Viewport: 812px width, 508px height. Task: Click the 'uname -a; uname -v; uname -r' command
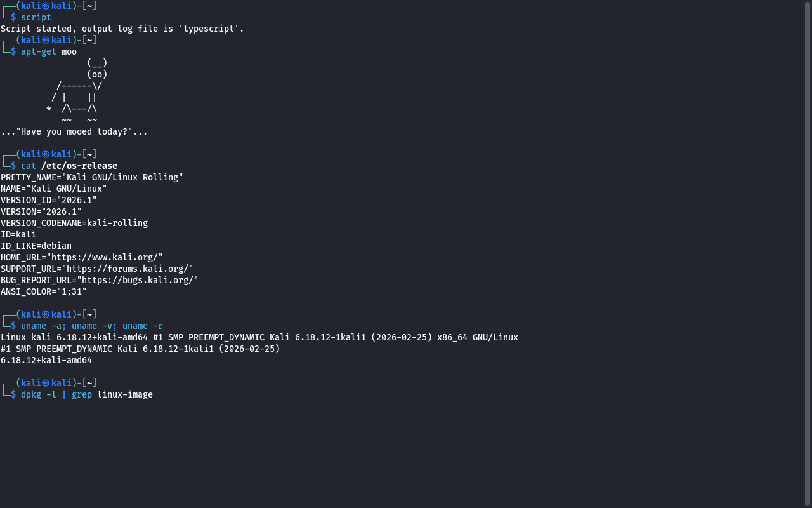[91, 326]
